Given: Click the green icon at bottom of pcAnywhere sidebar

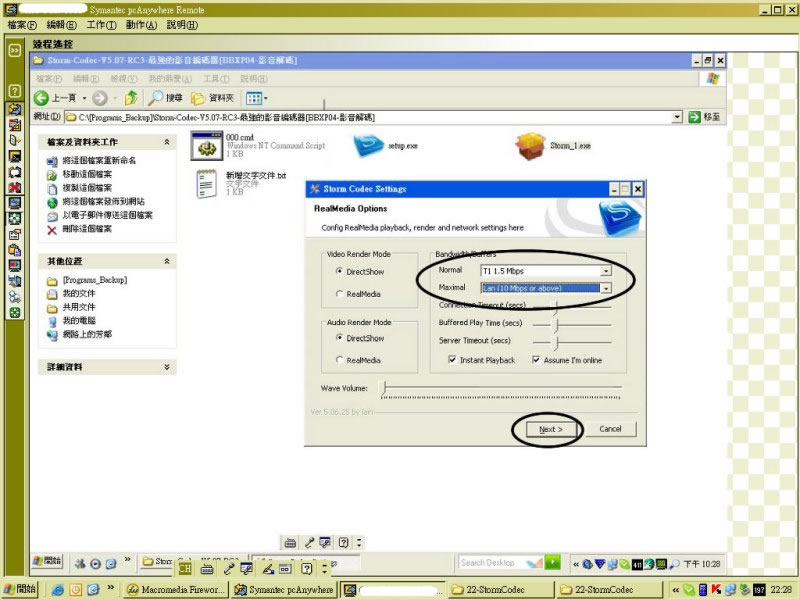Looking at the screenshot, I should pyautogui.click(x=15, y=313).
